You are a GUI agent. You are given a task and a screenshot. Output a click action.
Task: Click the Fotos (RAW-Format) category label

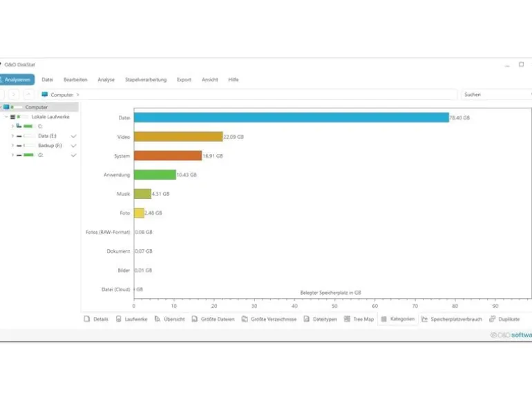(x=108, y=232)
